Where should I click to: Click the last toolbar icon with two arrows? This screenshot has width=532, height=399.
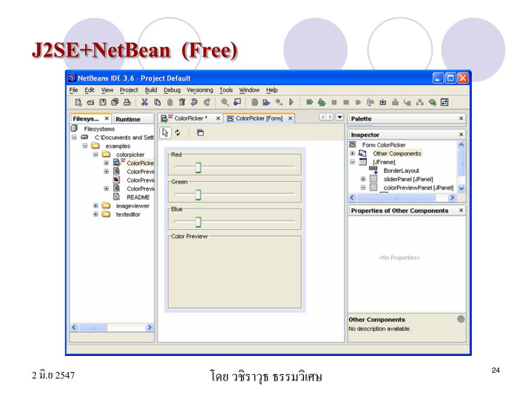445,102
